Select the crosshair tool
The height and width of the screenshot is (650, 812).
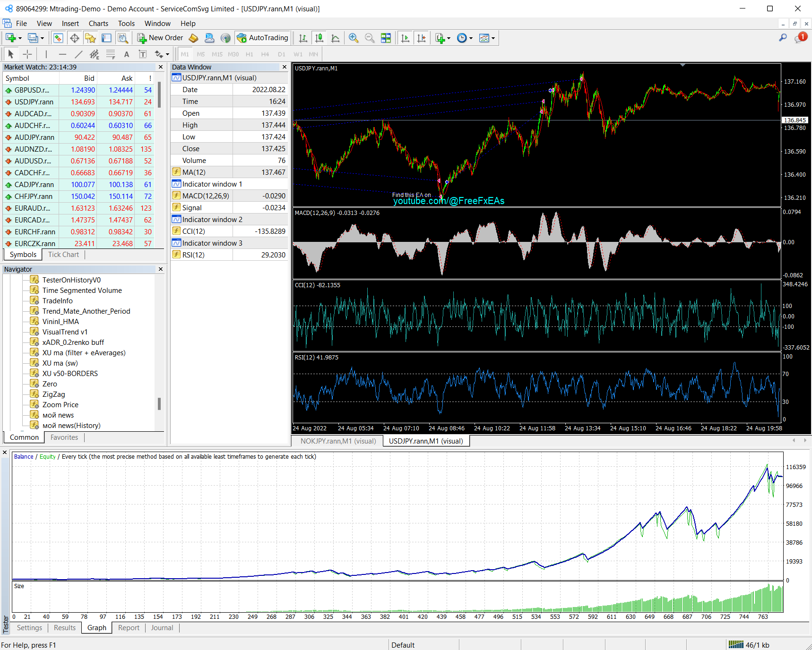coord(27,54)
